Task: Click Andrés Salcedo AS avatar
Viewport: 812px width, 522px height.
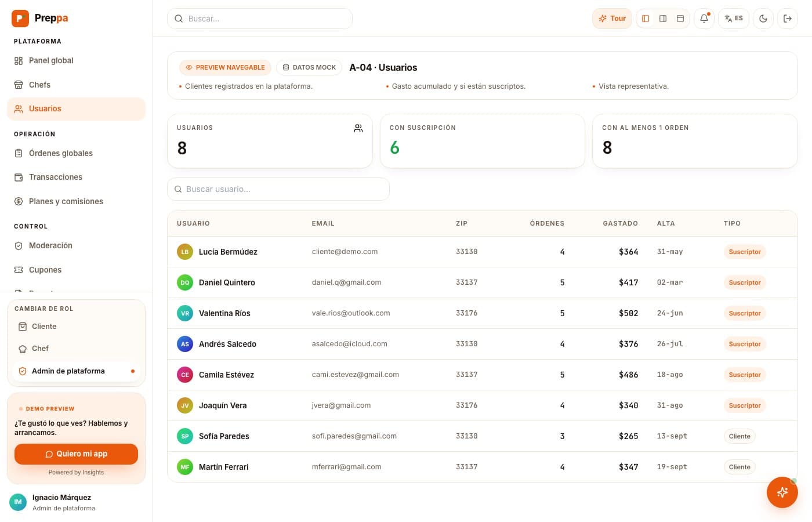Action: [185, 344]
